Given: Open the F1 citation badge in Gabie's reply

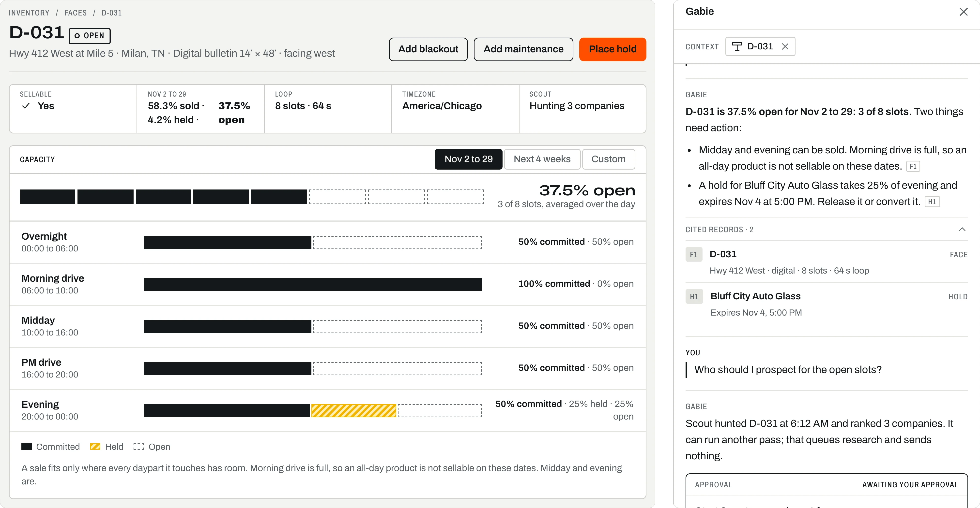Looking at the screenshot, I should (x=913, y=166).
